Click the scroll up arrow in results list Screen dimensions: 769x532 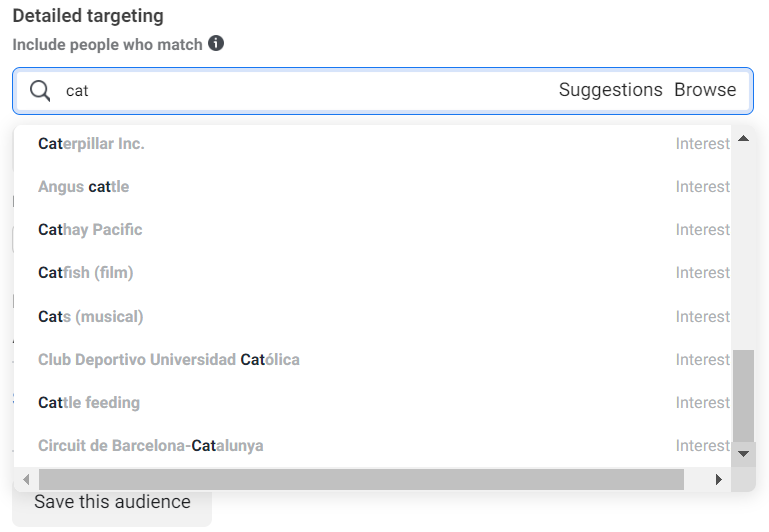[743, 139]
